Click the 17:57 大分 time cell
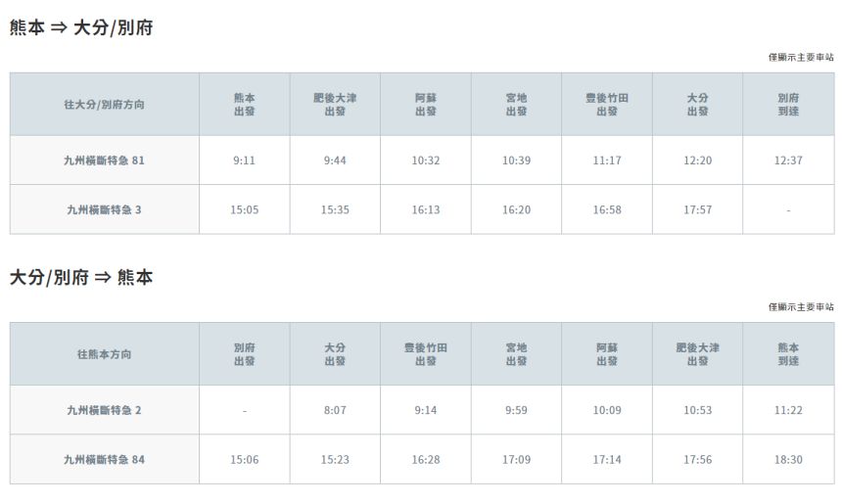The image size is (842, 504). point(697,209)
